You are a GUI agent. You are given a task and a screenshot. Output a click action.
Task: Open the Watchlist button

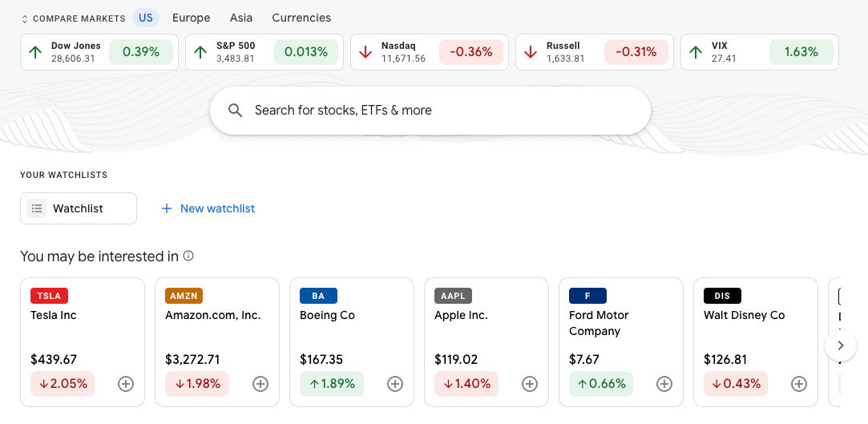(79, 208)
